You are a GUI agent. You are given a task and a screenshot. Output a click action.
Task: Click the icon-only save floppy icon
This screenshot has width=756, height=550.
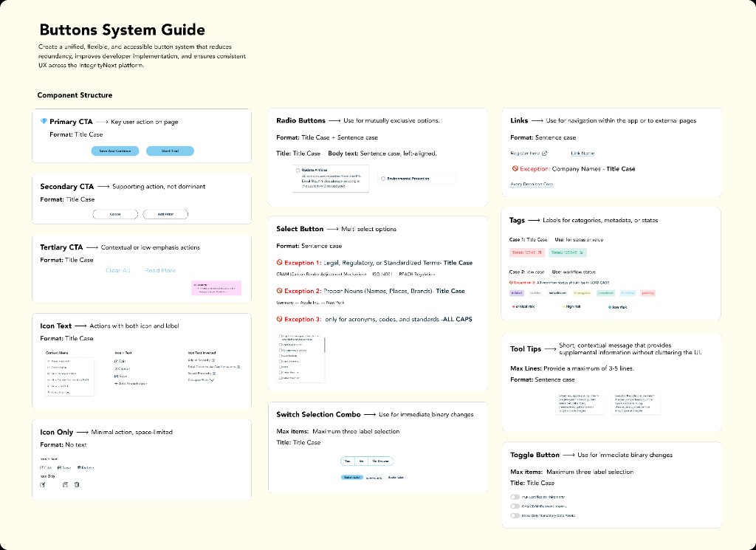65,485
